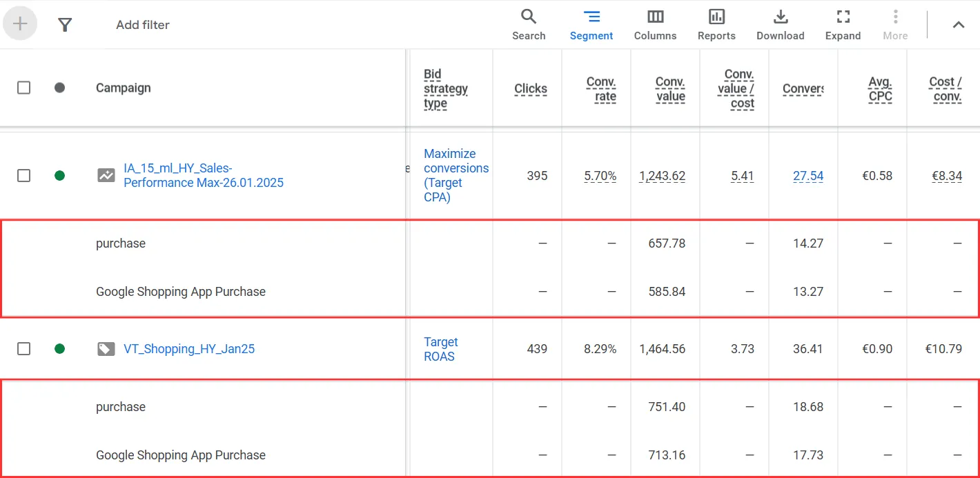Collapse the panel with the up chevron
The width and height of the screenshot is (980, 478).
click(959, 25)
